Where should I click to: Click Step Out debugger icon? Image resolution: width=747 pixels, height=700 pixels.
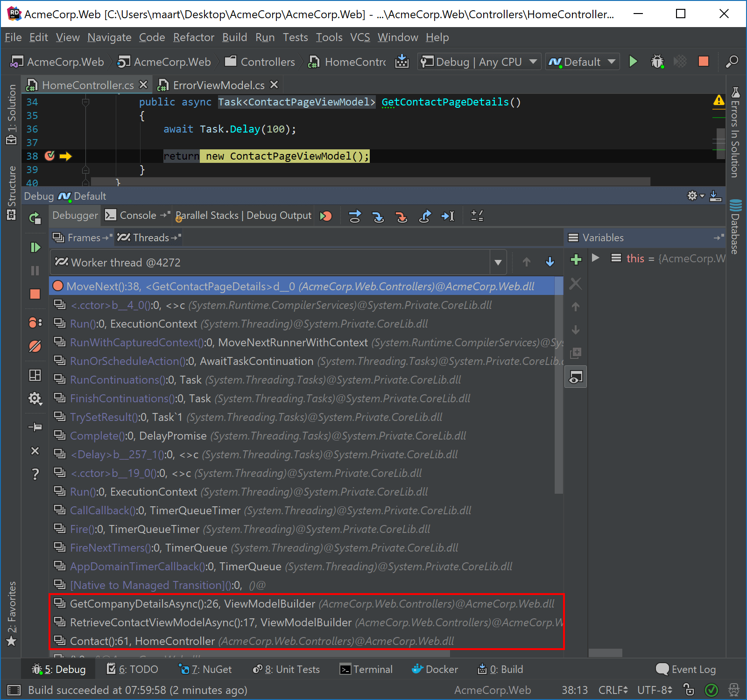[425, 216]
